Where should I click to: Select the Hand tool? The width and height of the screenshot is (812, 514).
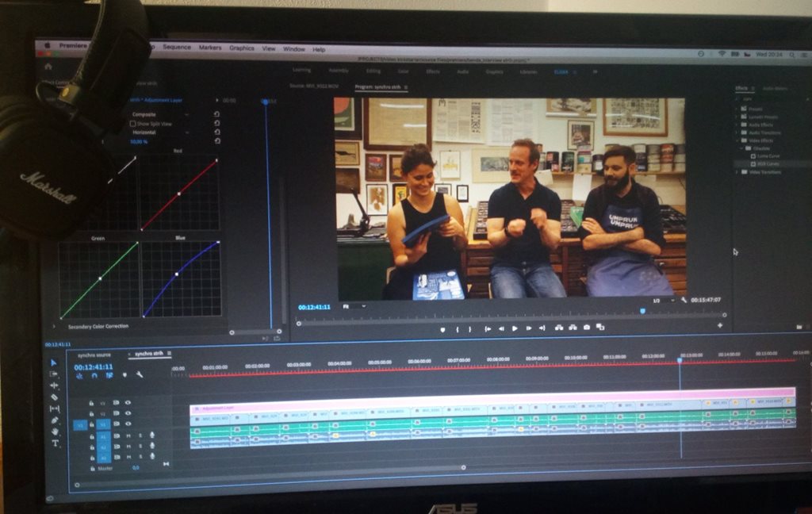point(55,432)
